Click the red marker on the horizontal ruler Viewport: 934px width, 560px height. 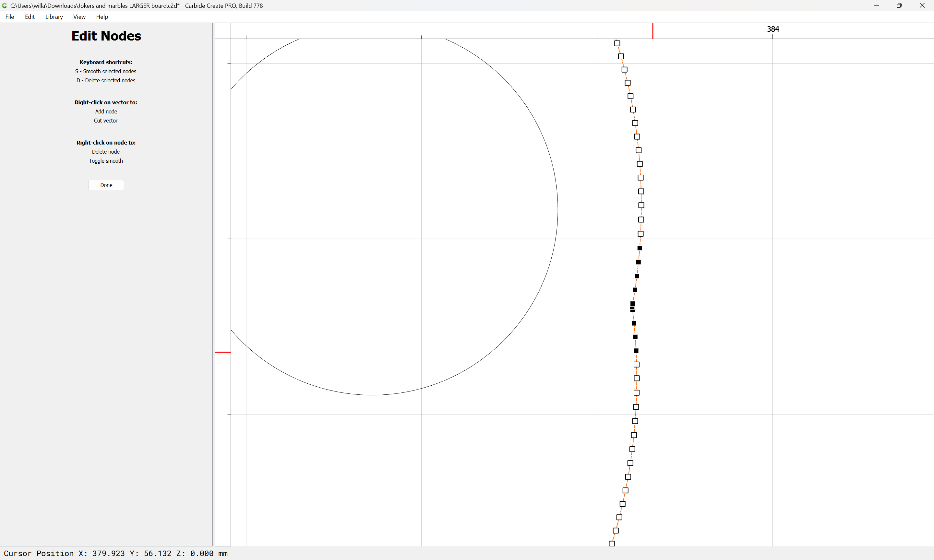click(x=653, y=30)
